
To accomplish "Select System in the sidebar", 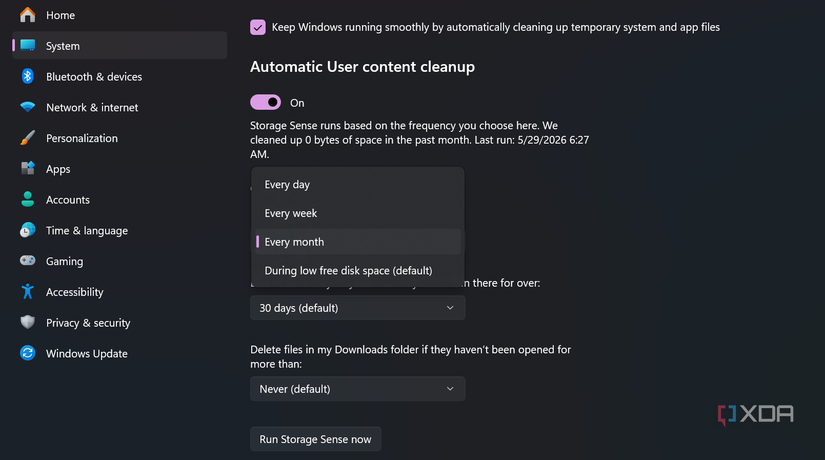I will click(119, 45).
